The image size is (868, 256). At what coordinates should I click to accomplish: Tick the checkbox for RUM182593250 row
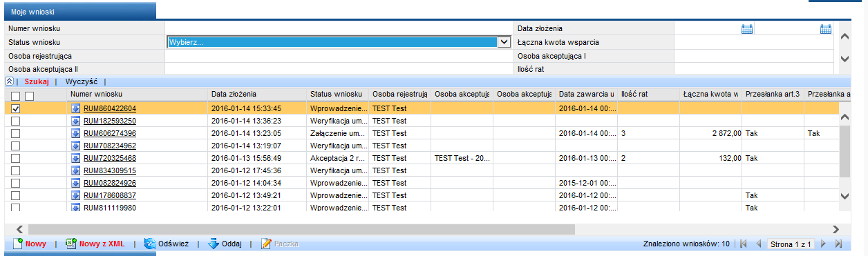pos(16,121)
